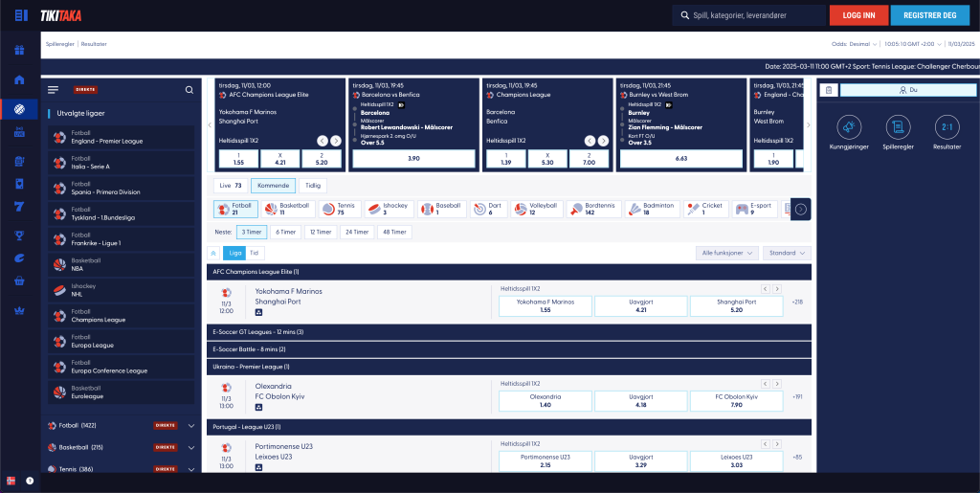
Task: Open the Resultater 2:1 score icon
Action: (947, 127)
